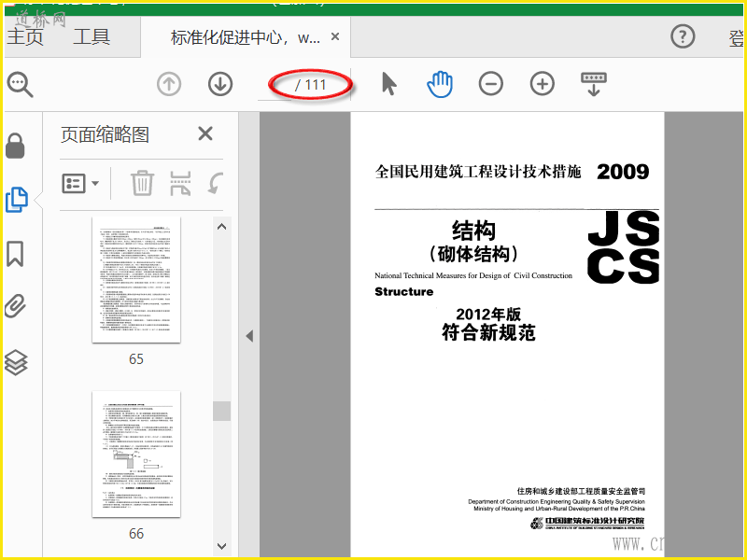The height and width of the screenshot is (560, 747).
Task: Select page 65 thumbnail
Action: (x=136, y=280)
